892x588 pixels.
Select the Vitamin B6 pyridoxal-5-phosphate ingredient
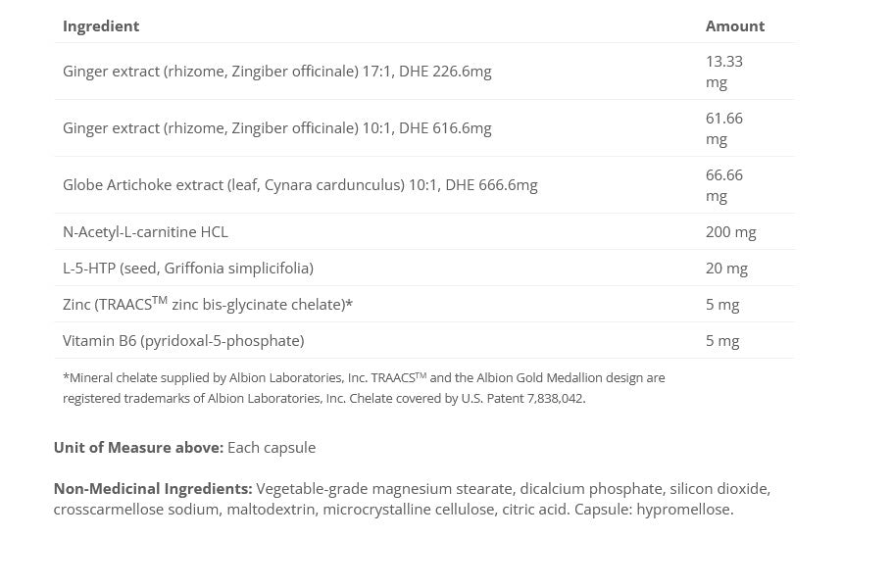183,341
